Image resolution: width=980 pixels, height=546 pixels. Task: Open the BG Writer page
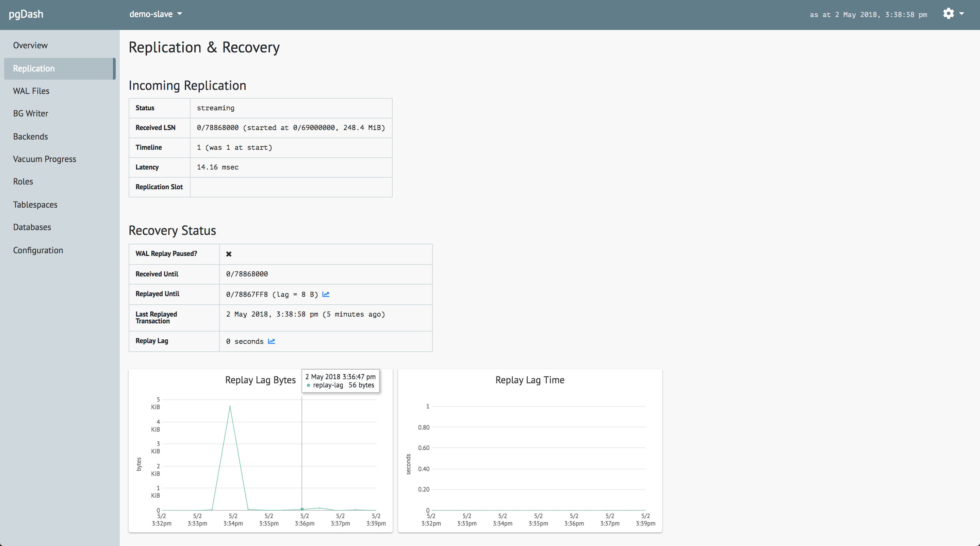(31, 113)
